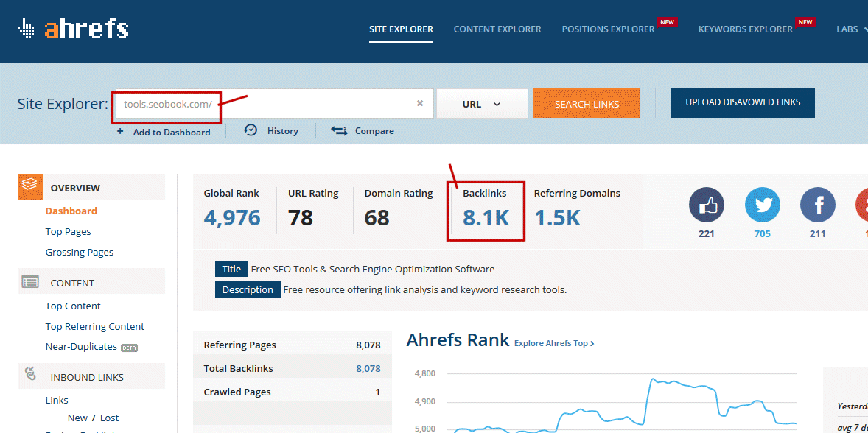This screenshot has width=868, height=433.
Task: Open the Labs menu dropdown
Action: 851,29
